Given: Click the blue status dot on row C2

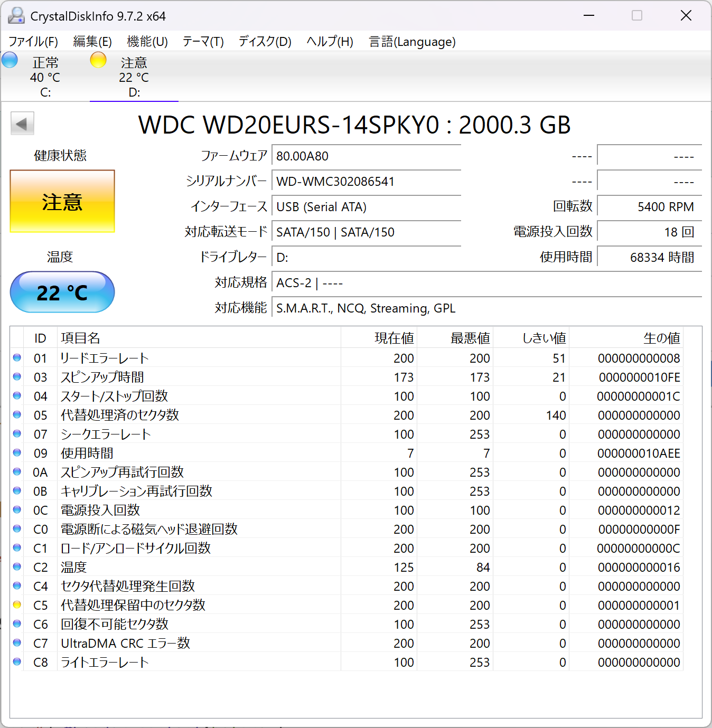Looking at the screenshot, I should point(17,567).
